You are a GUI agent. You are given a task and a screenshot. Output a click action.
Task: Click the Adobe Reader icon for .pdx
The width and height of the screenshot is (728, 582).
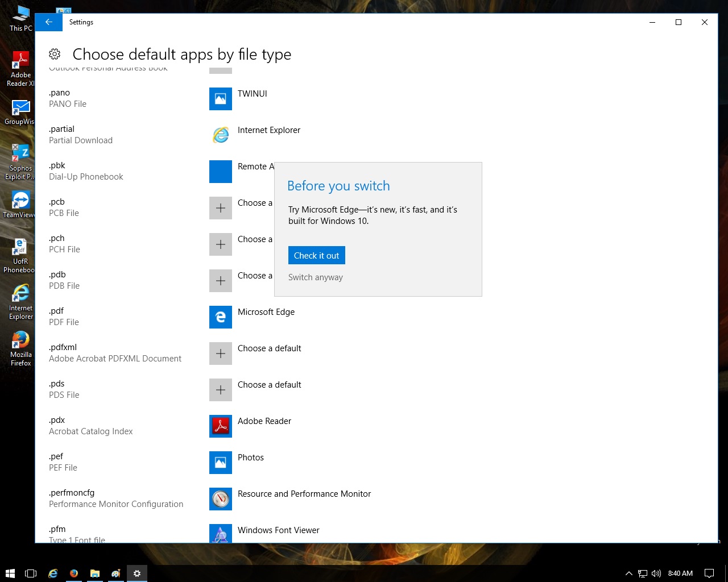click(x=221, y=426)
